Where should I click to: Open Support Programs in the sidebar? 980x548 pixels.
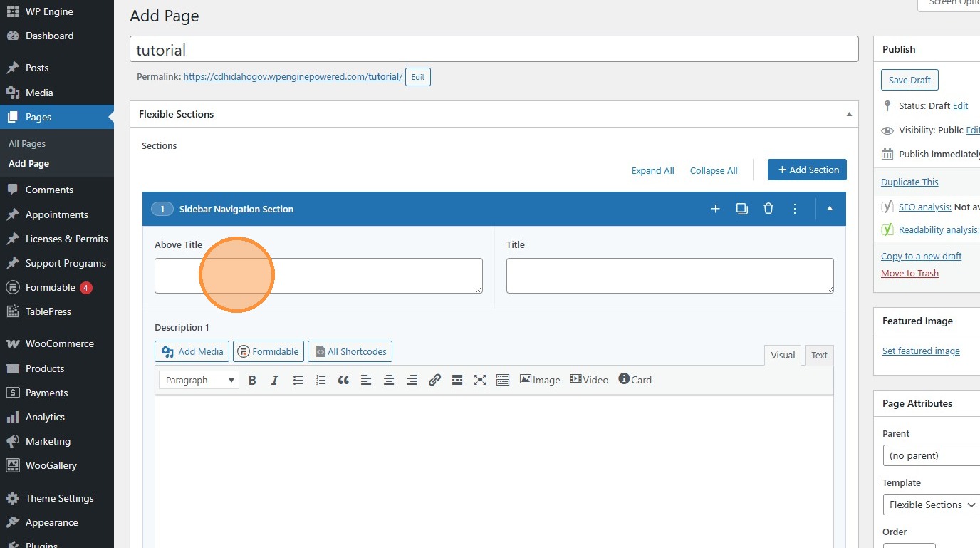point(57,263)
